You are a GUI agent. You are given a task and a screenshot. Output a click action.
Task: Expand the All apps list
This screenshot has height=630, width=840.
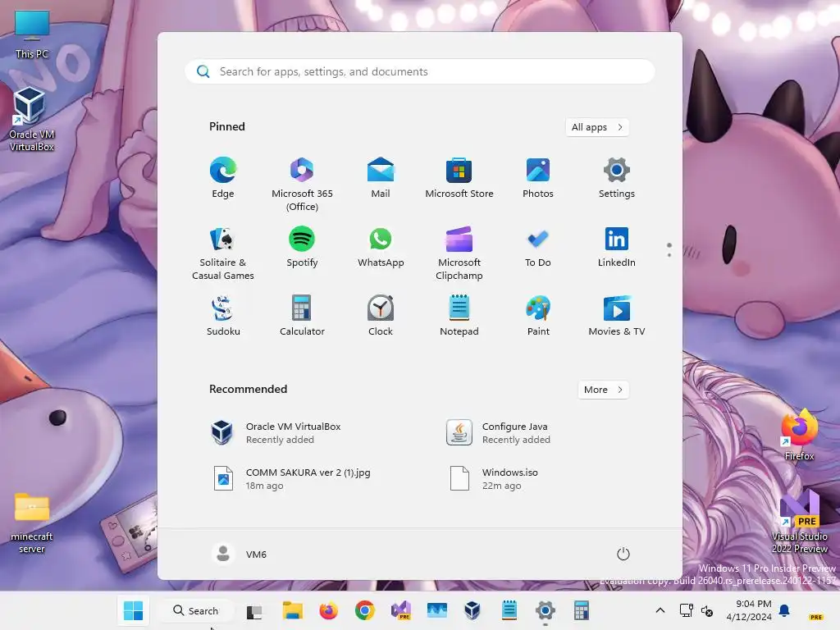point(597,127)
